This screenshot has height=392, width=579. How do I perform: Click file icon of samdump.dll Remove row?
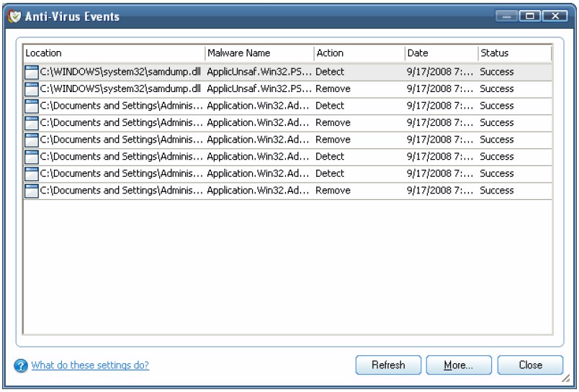pos(32,89)
